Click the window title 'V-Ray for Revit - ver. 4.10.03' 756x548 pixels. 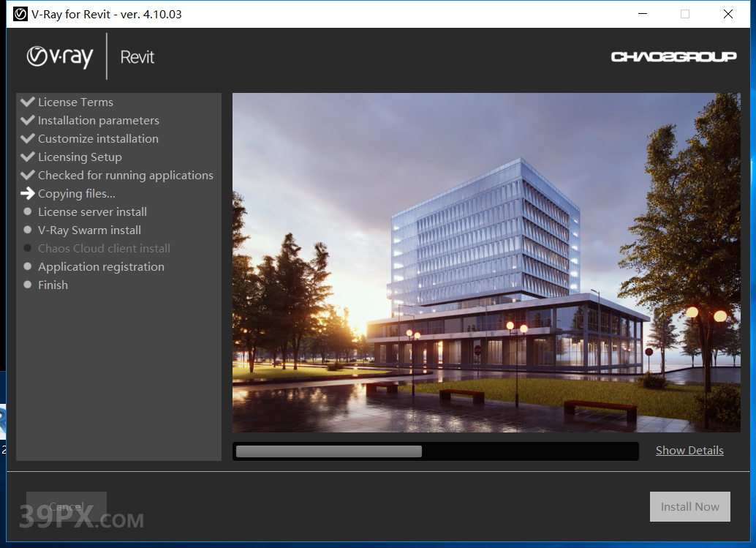[x=107, y=15]
